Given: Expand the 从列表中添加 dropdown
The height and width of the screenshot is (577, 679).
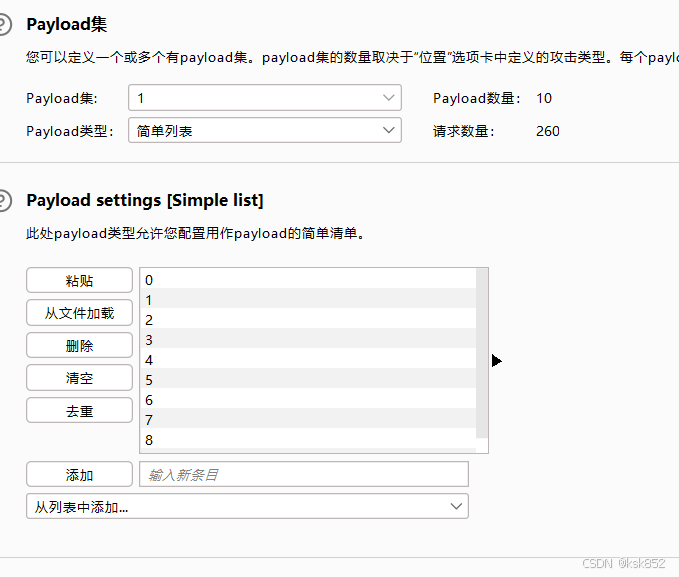Looking at the screenshot, I should [247, 506].
